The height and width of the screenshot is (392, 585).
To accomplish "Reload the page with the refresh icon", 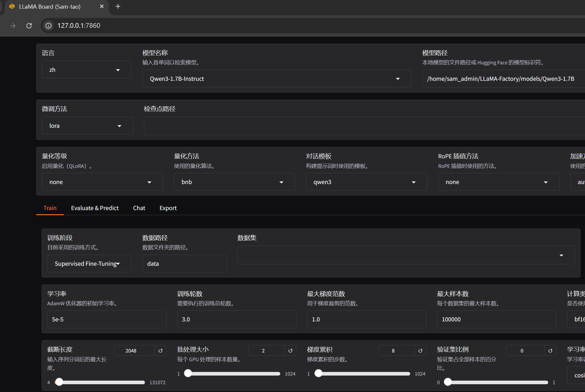I will click(x=29, y=26).
